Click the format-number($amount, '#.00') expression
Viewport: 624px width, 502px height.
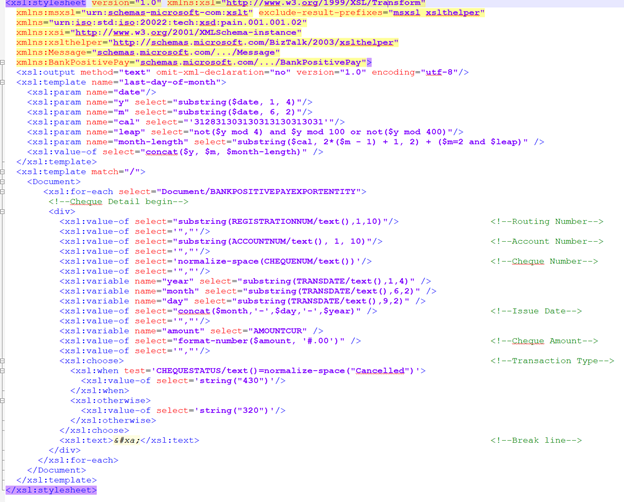pyautogui.click(x=258, y=341)
